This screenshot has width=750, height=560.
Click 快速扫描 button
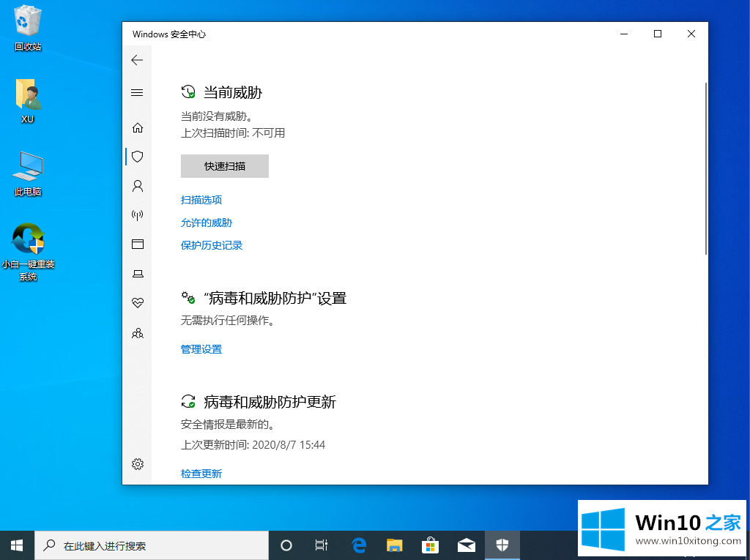[x=225, y=166]
